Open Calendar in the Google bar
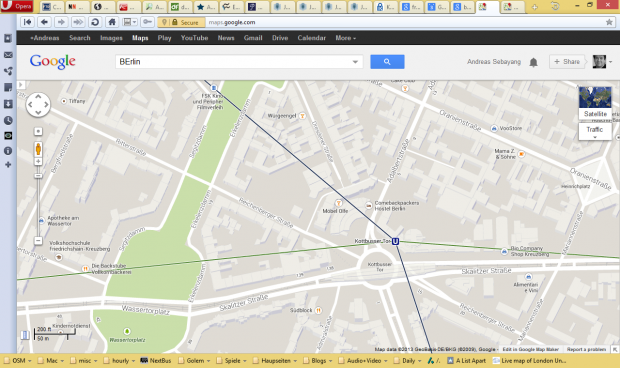Image resolution: width=620 pixels, height=368 pixels. point(312,38)
